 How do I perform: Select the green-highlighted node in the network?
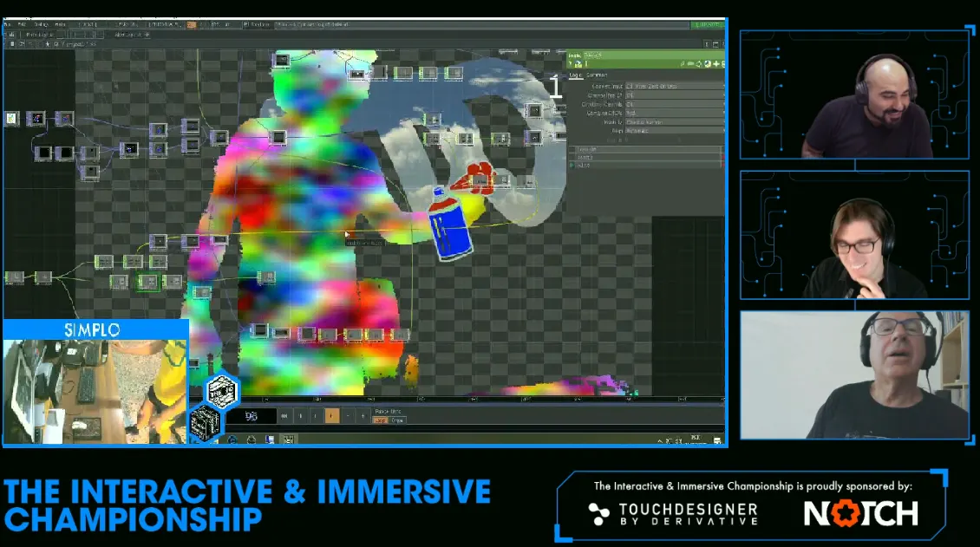click(148, 283)
